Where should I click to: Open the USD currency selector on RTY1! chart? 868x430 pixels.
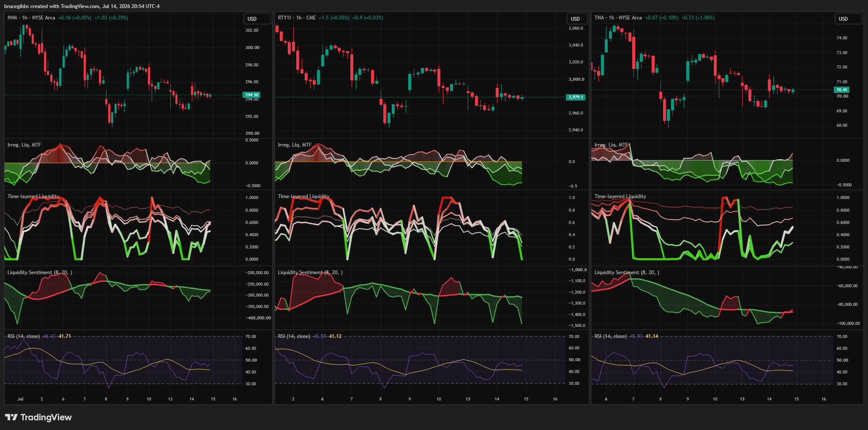(576, 19)
